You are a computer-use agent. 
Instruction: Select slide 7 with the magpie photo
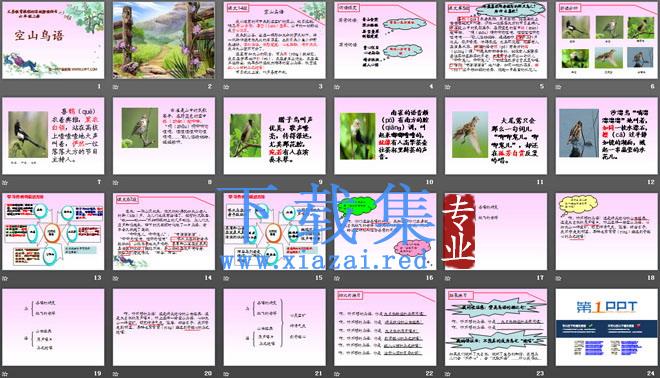pyautogui.click(x=53, y=136)
